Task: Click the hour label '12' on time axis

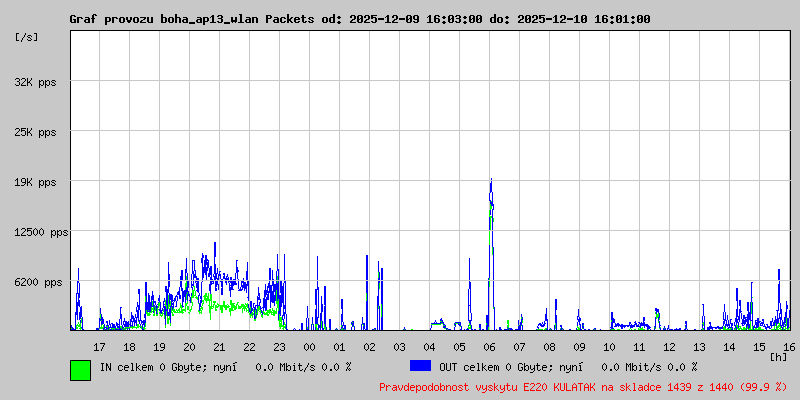Action: tap(669, 347)
